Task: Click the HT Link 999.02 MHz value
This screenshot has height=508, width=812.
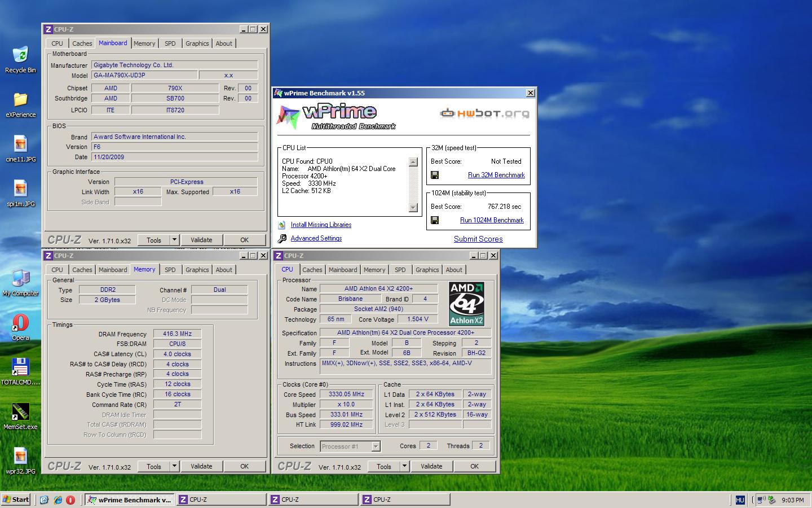Action: tap(346, 424)
